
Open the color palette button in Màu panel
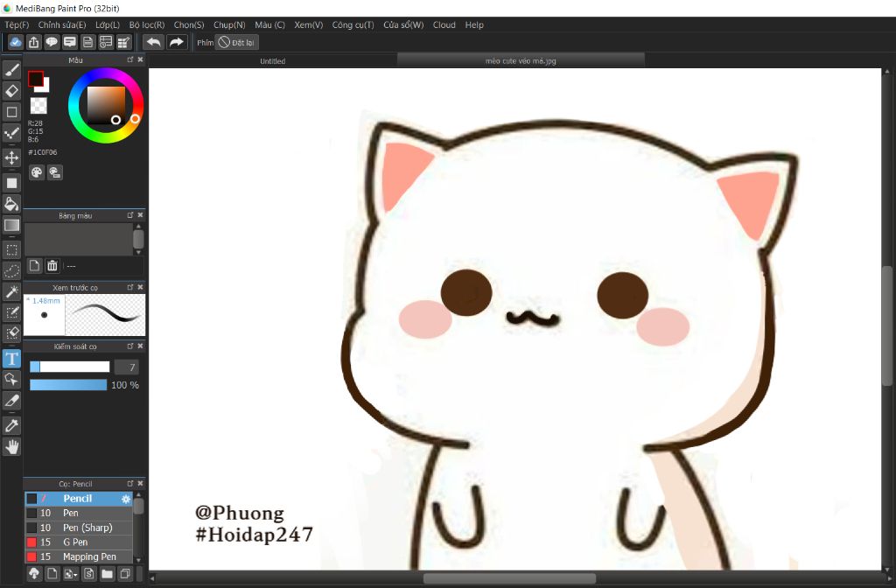coord(37,172)
